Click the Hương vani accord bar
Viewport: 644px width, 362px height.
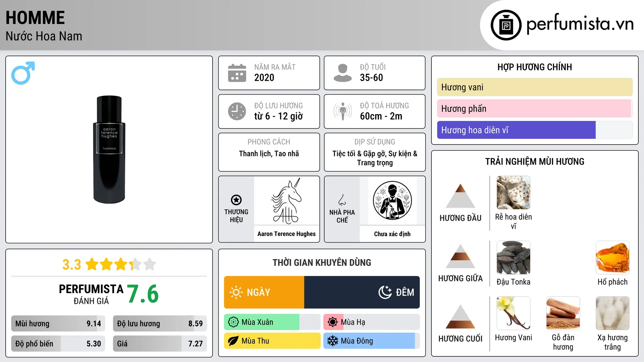coord(535,87)
